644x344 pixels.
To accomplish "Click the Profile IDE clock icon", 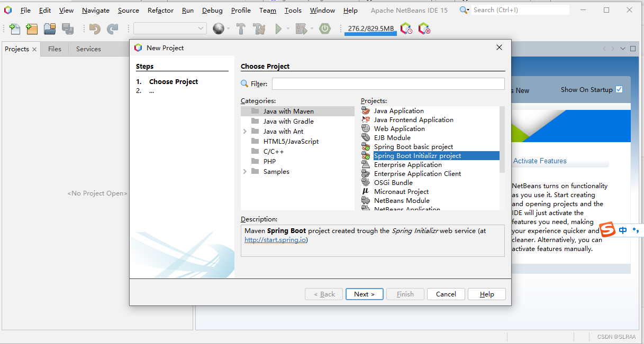I will [x=406, y=29].
